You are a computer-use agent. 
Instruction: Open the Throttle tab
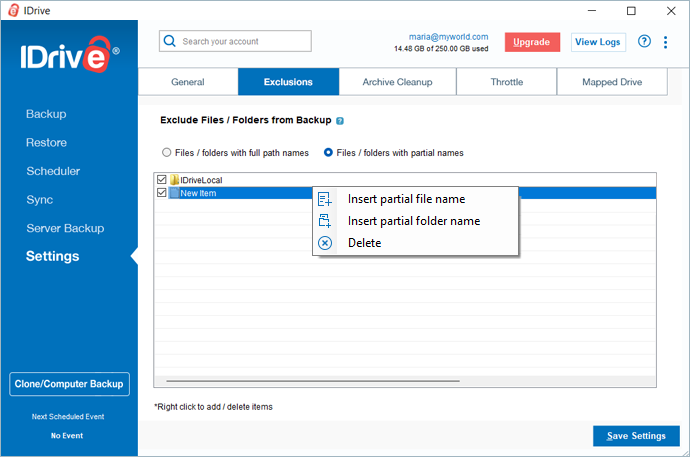pyautogui.click(x=506, y=82)
